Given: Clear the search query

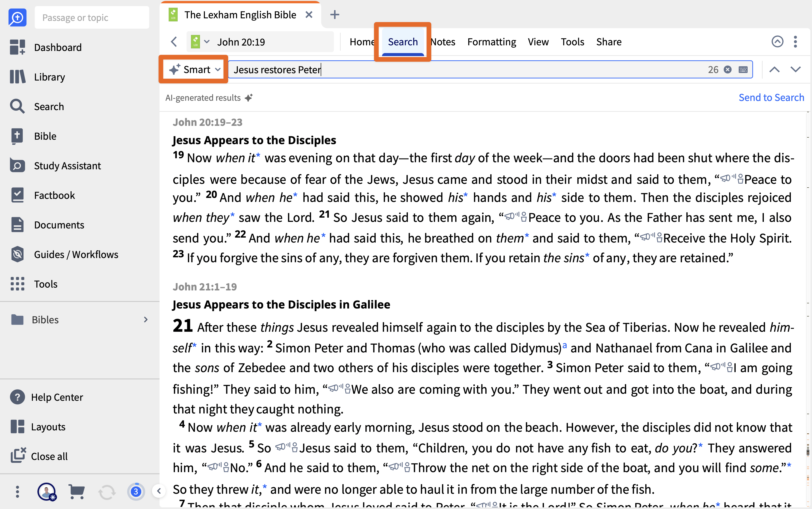Looking at the screenshot, I should pyautogui.click(x=727, y=69).
